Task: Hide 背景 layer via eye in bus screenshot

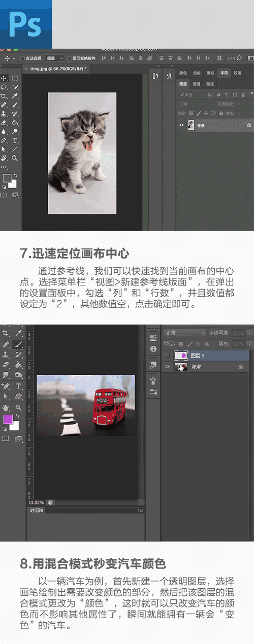Action: click(x=167, y=366)
